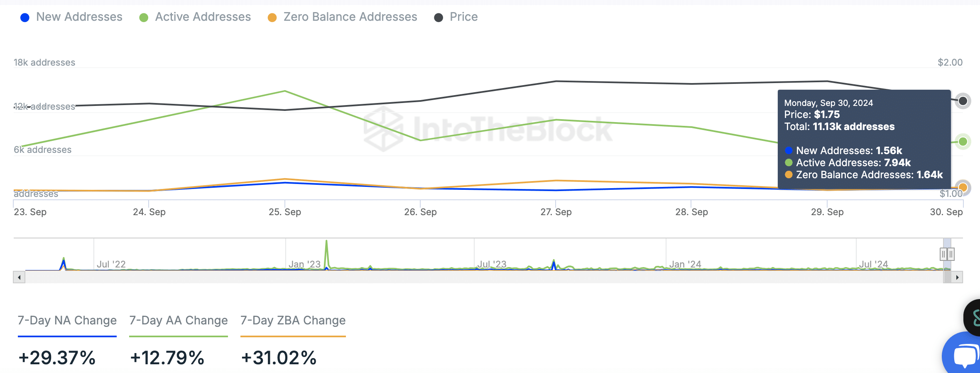980x373 pixels.
Task: Click the 25. Sep Active Addresses peak
Action: (x=285, y=91)
